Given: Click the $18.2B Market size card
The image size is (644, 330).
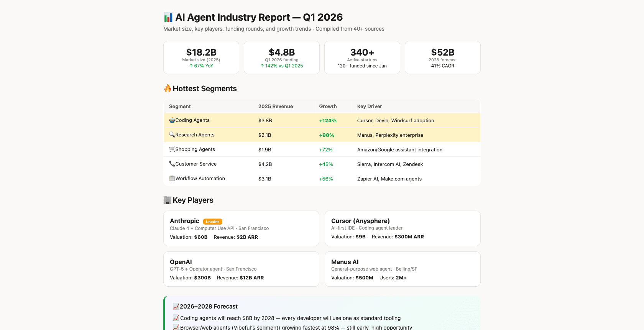Looking at the screenshot, I should 201,57.
